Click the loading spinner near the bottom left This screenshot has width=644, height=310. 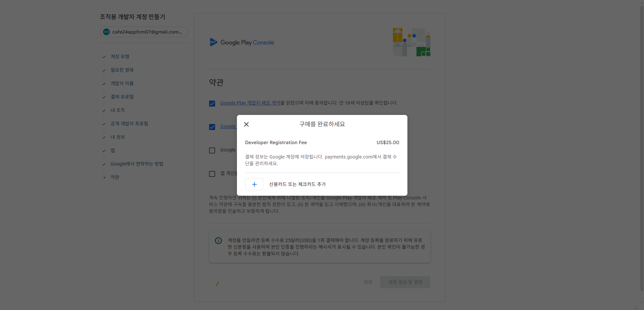click(217, 284)
